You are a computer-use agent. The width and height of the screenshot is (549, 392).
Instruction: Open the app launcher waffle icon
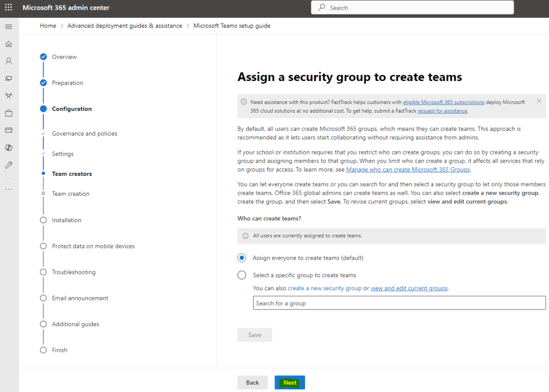(9, 8)
